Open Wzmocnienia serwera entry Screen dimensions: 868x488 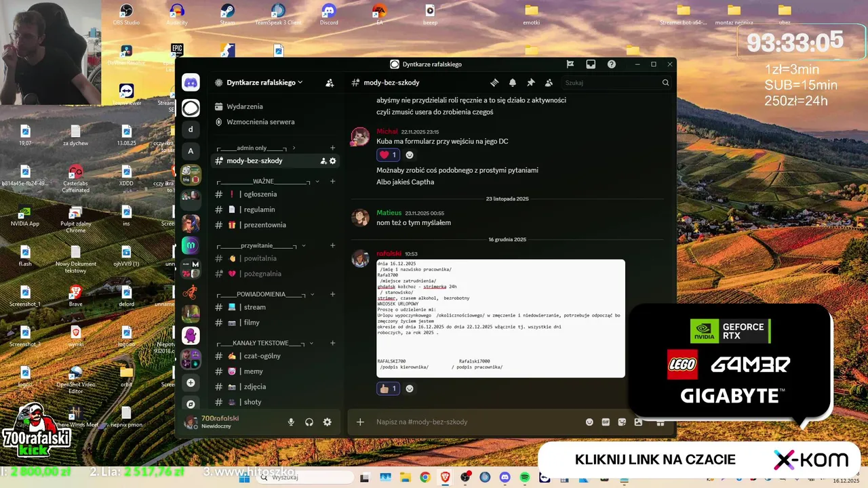pyautogui.click(x=275, y=122)
